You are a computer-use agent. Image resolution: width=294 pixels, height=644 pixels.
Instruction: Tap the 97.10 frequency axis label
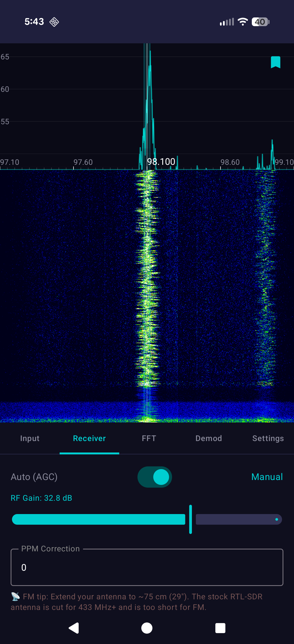(10, 162)
